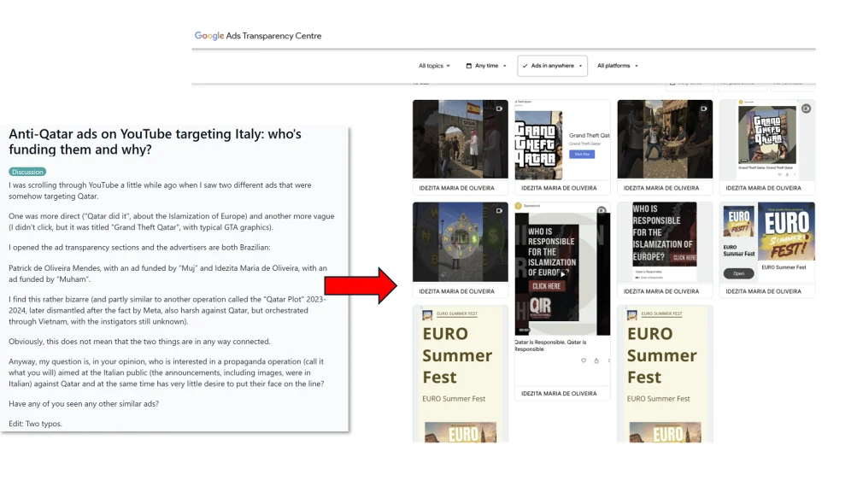Click the EURO SUMMER FEST link in bottom-right card
Viewport: 863px width, 504px height.
(661, 314)
